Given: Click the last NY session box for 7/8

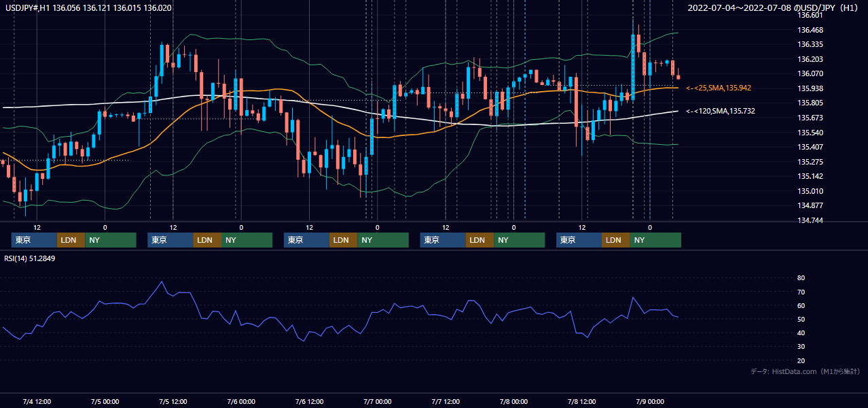Looking at the screenshot, I should pyautogui.click(x=655, y=240).
